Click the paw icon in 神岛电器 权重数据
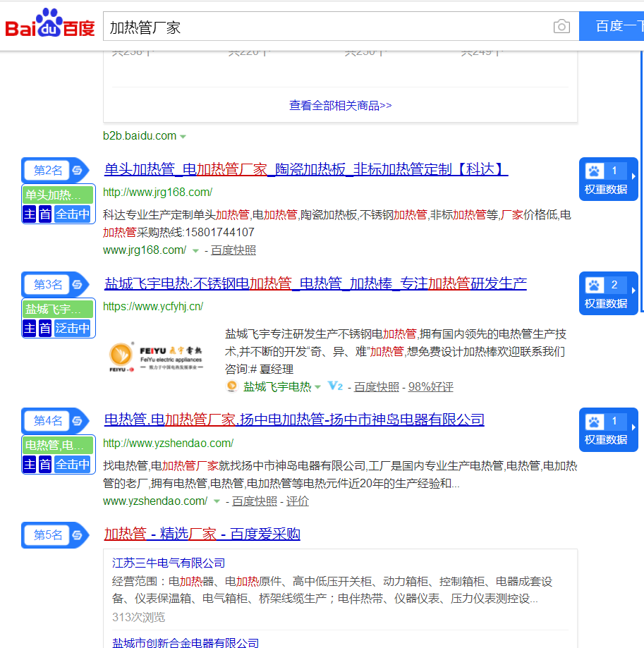 pyautogui.click(x=595, y=422)
